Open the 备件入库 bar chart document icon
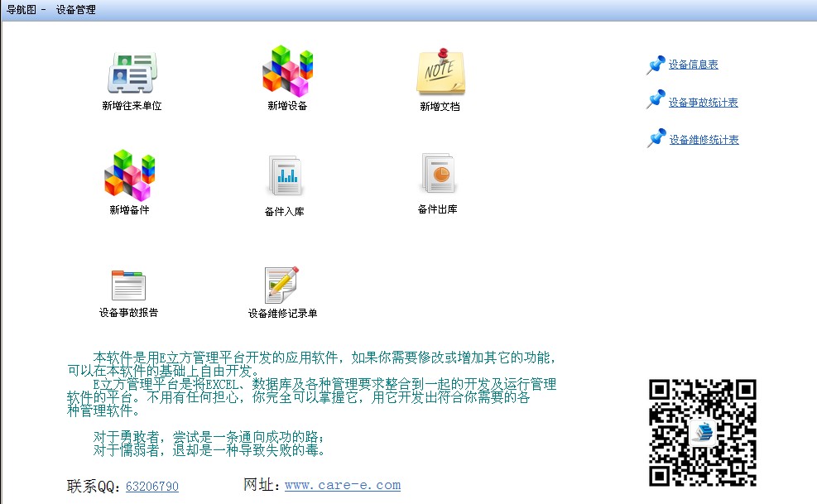Screen dimensions: 817x504 (x=286, y=175)
